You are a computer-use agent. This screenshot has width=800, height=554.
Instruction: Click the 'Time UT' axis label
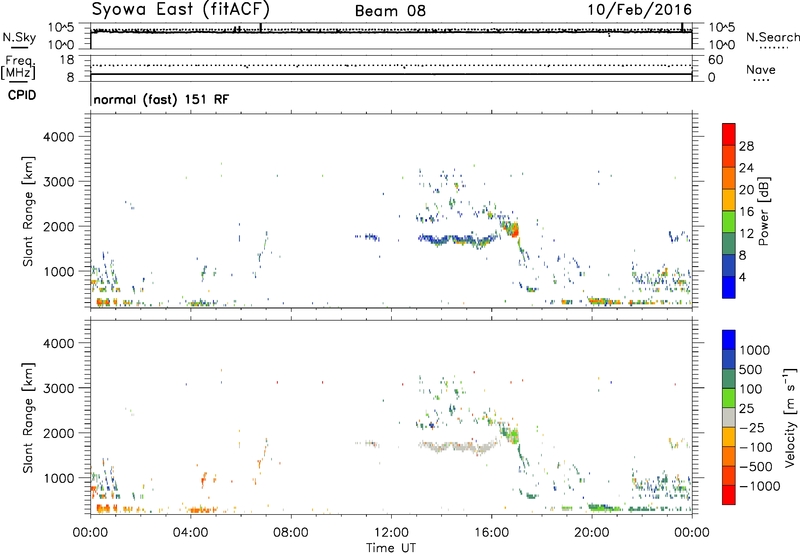[x=391, y=548]
